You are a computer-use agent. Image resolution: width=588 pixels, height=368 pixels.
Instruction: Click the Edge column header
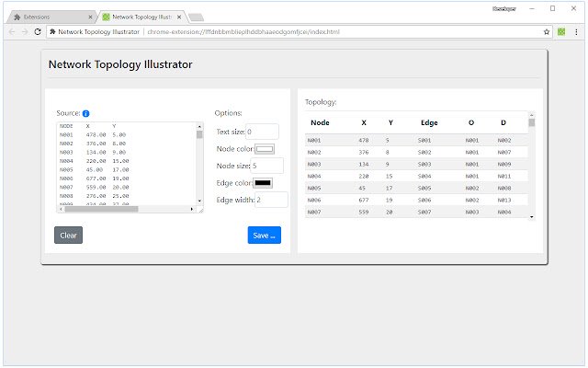pyautogui.click(x=429, y=122)
